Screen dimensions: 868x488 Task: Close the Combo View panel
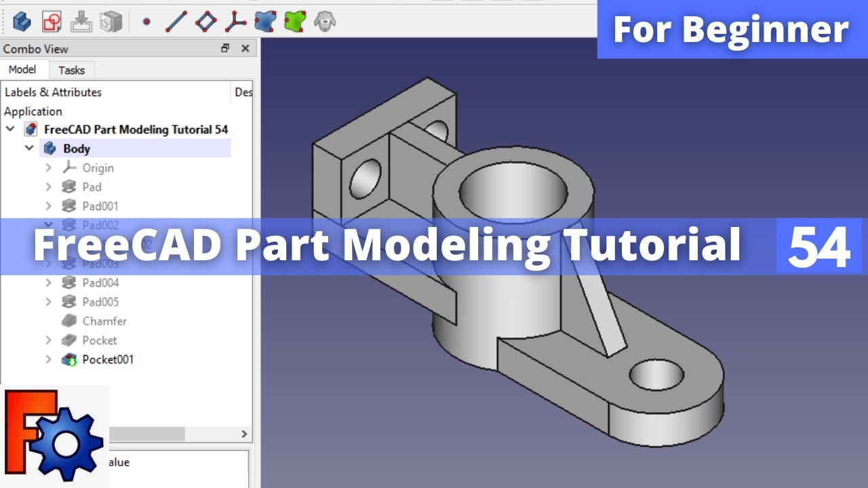tap(245, 48)
